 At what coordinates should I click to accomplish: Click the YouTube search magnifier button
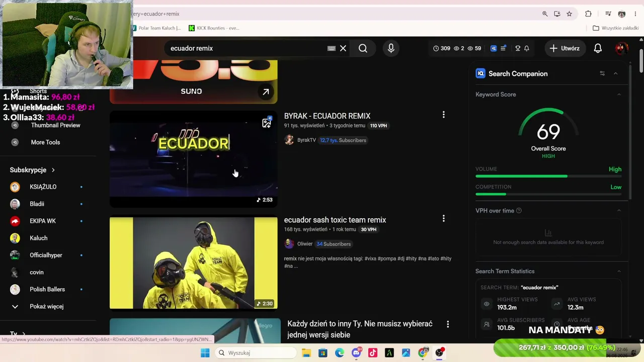tap(363, 48)
